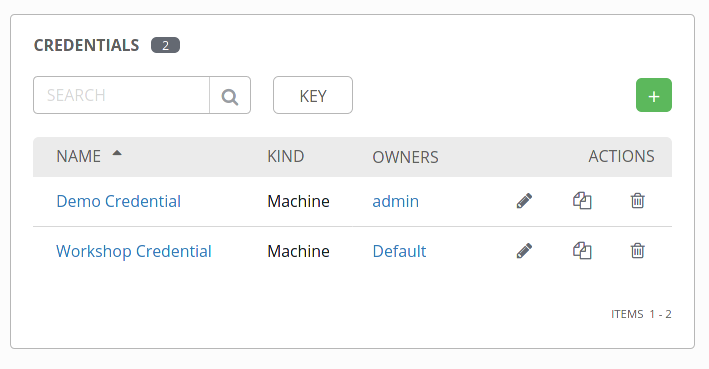Click the magnifying glass search icon

click(230, 95)
